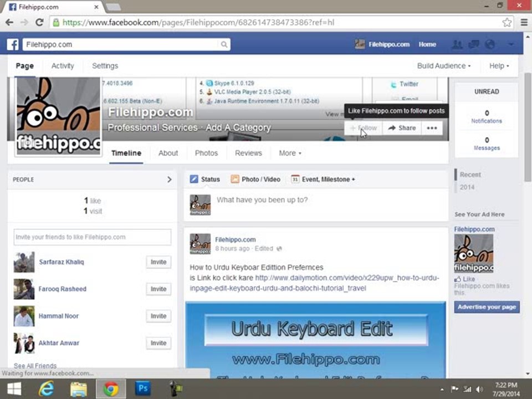This screenshot has width=532, height=399.
Task: Click Notifications link under UNREAD
Action: click(x=487, y=121)
